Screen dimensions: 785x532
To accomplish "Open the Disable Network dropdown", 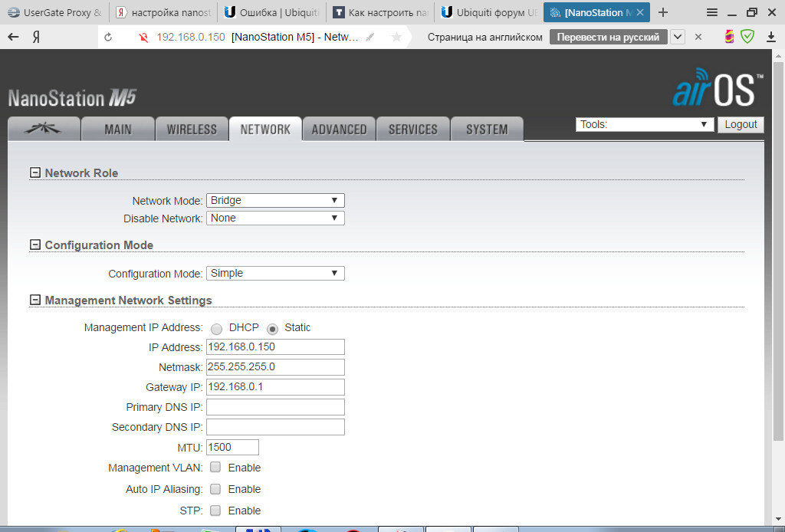I will click(x=275, y=218).
